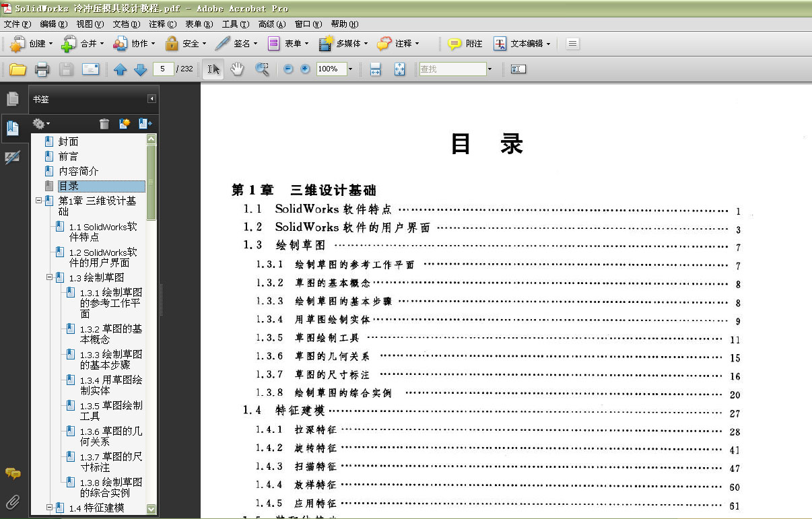Click the zoom out minus button

coord(288,69)
